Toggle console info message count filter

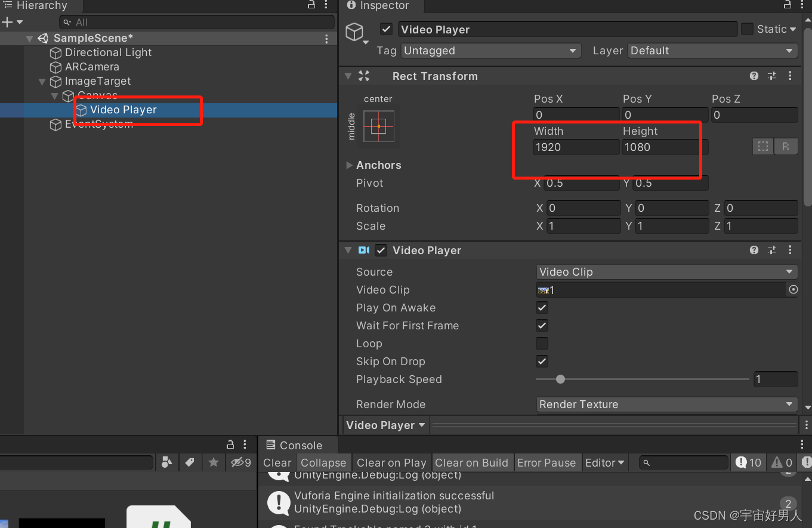748,462
